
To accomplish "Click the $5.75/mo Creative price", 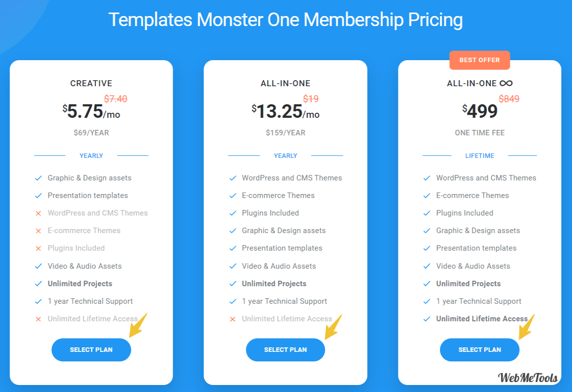I will [91, 111].
